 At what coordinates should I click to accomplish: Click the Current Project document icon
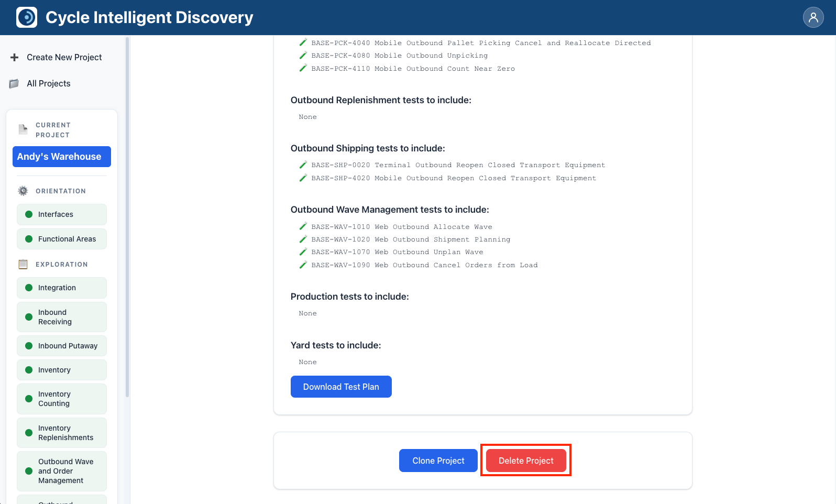click(23, 129)
